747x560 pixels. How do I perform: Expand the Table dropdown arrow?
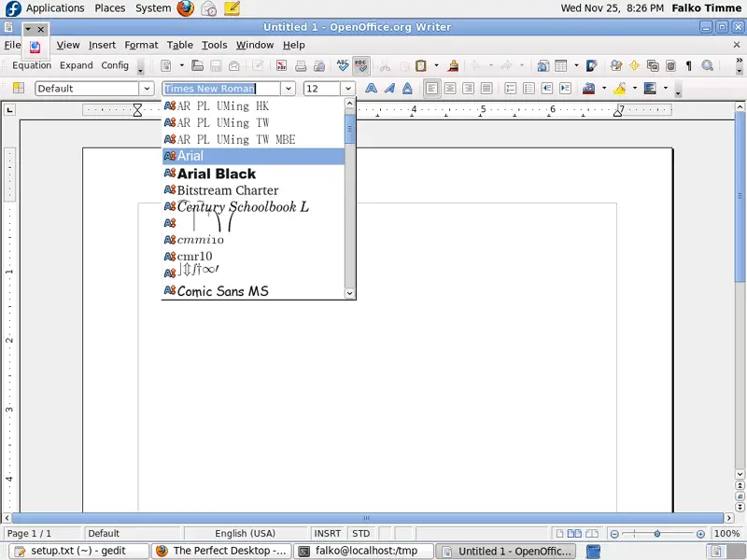[x=576, y=65]
